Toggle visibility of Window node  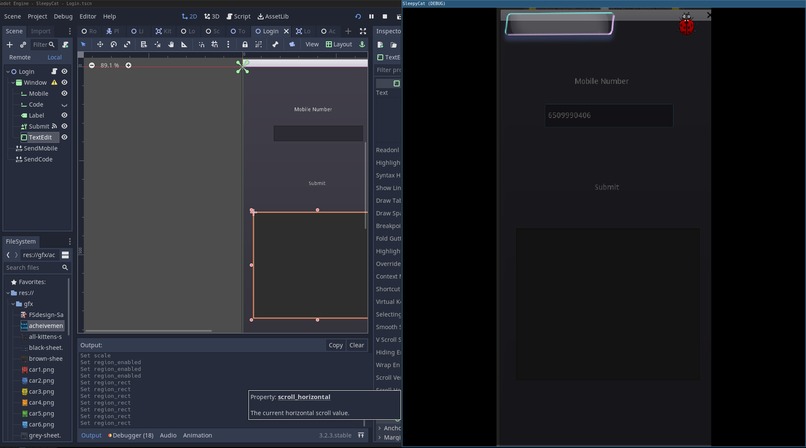(64, 82)
